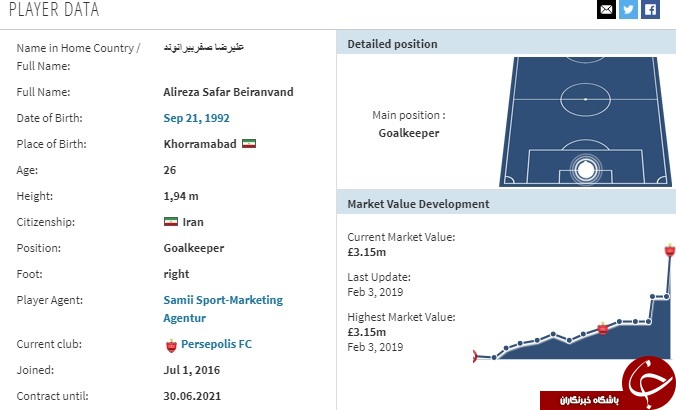Viewport: 676px width, 410px height.
Task: Click the Market Value Development header
Action: coord(418,204)
